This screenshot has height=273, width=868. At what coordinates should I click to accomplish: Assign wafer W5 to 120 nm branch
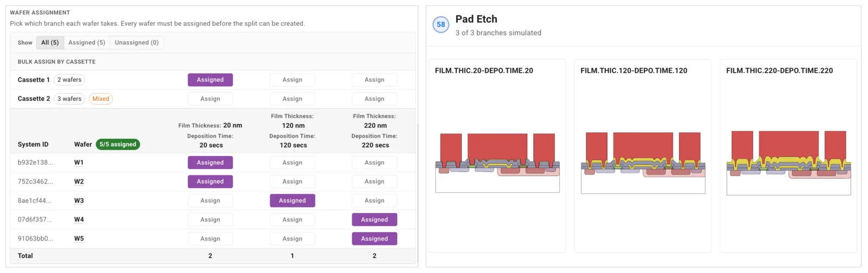pyautogui.click(x=292, y=238)
